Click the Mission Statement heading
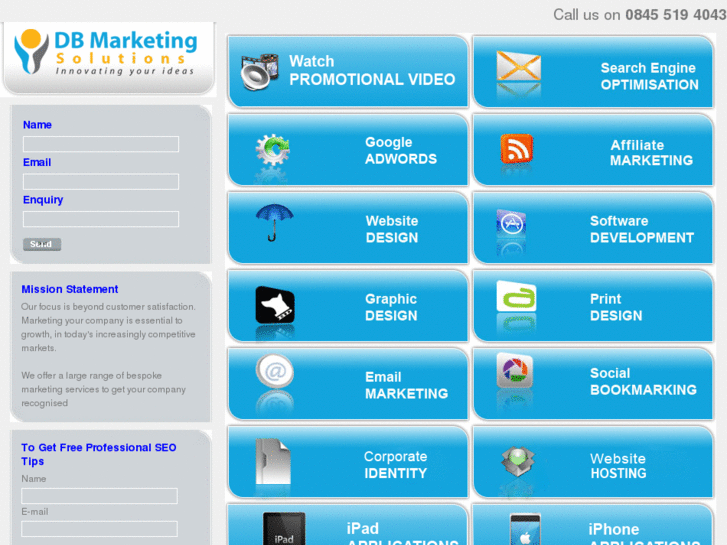 pos(70,289)
